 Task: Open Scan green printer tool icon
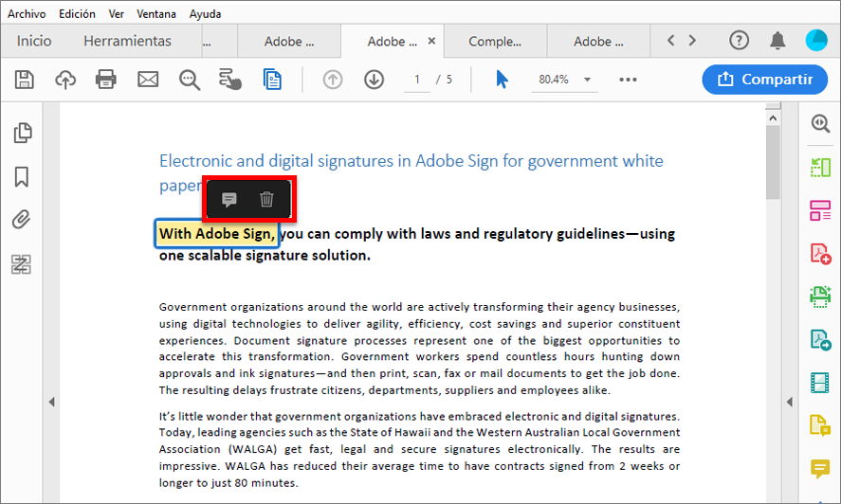tap(820, 297)
